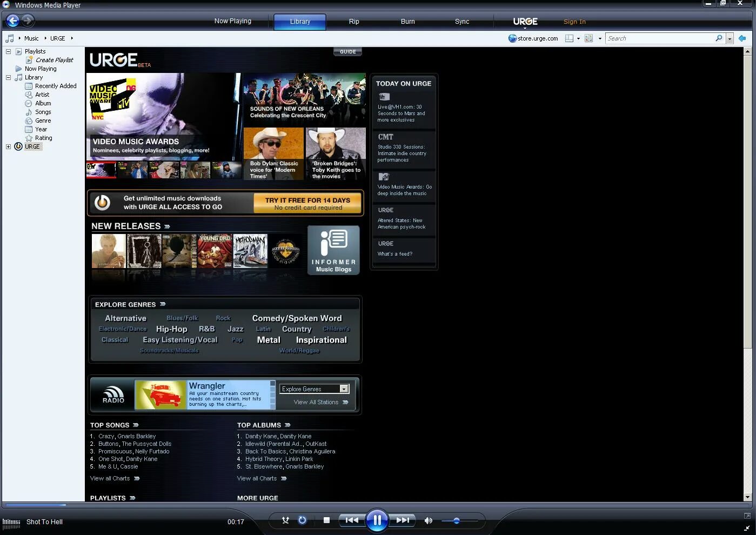
Task: Open Bob Dylan Modern Times thumbnail
Action: [x=273, y=153]
